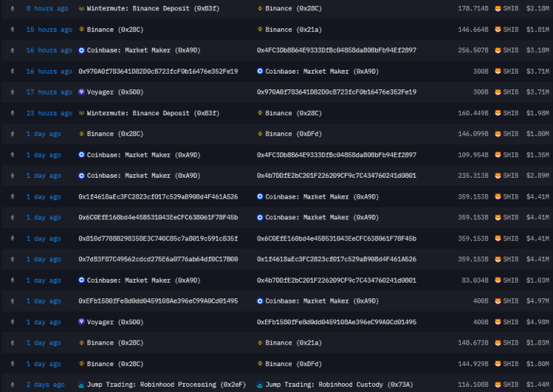
Task: Click the Voyager logo in the 17 hours ago row
Action: 81,92
